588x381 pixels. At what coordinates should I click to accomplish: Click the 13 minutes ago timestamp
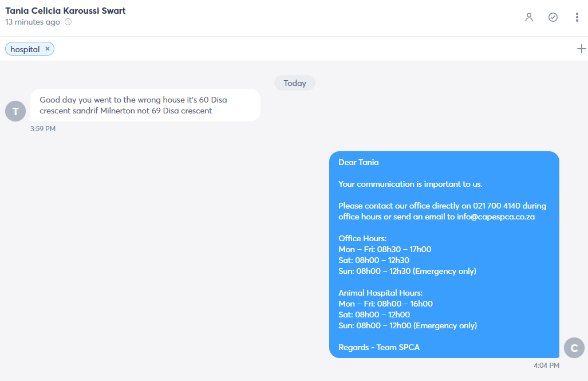tap(33, 22)
